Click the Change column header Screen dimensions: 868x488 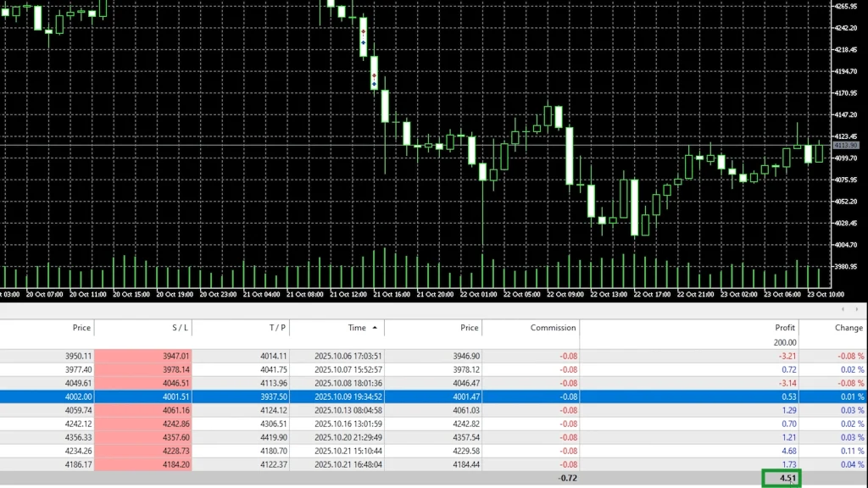849,328
